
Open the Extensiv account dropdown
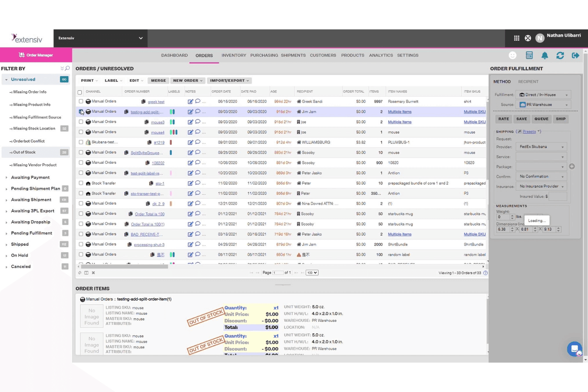point(101,38)
